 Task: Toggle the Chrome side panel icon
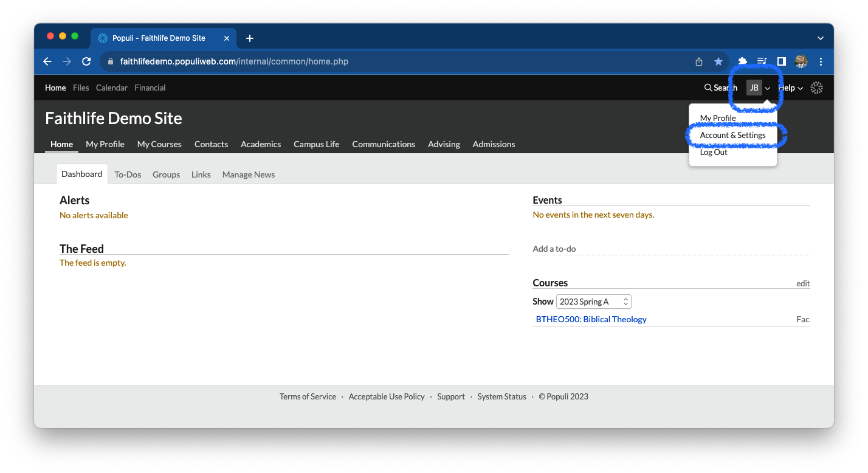(x=782, y=61)
